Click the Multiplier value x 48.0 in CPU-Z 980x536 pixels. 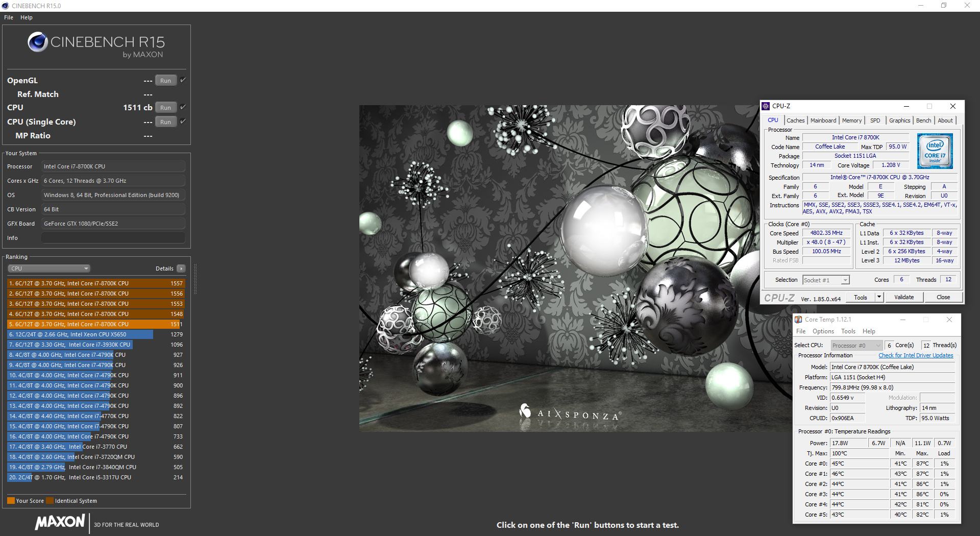click(826, 242)
